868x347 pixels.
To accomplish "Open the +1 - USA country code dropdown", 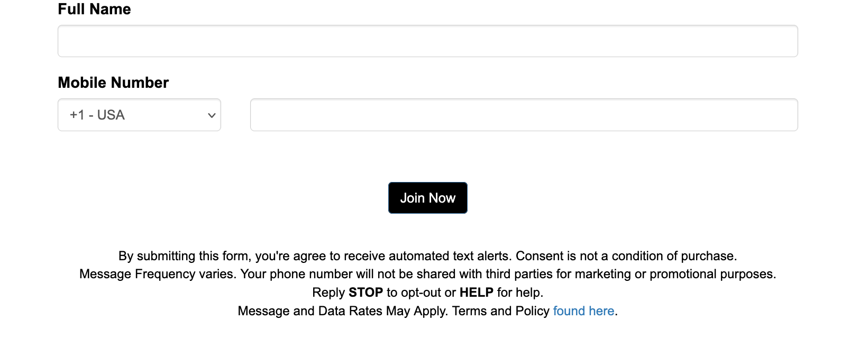I will point(139,115).
